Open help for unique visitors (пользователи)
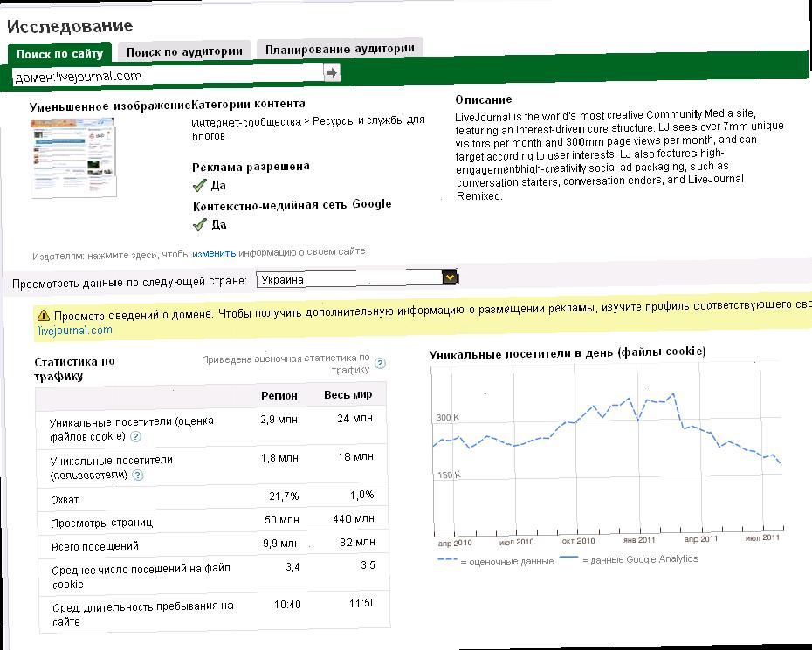This screenshot has width=812, height=650. [138, 476]
